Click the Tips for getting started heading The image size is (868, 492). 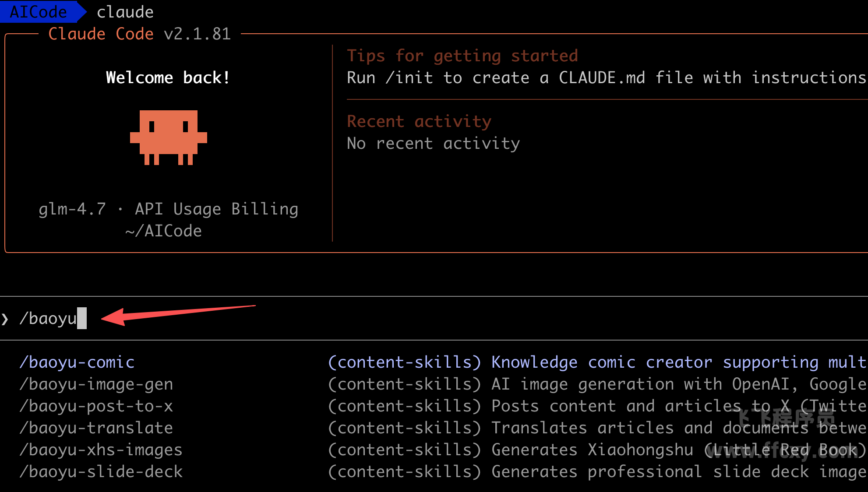[x=462, y=56]
